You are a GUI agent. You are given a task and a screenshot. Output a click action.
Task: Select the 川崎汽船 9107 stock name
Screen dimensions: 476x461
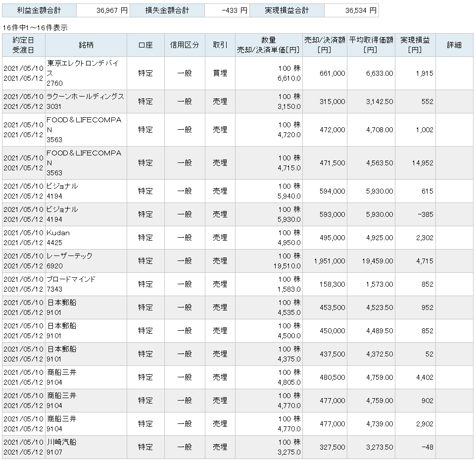tap(61, 447)
